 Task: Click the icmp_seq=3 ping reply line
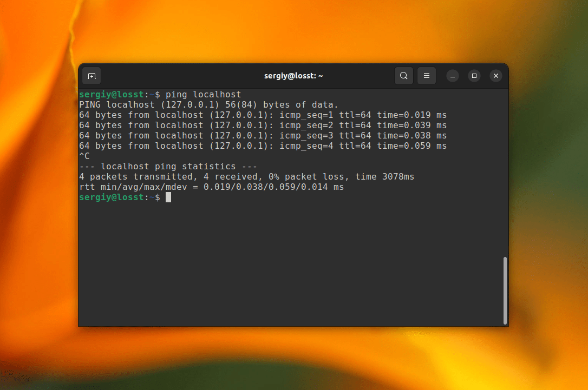(x=263, y=136)
